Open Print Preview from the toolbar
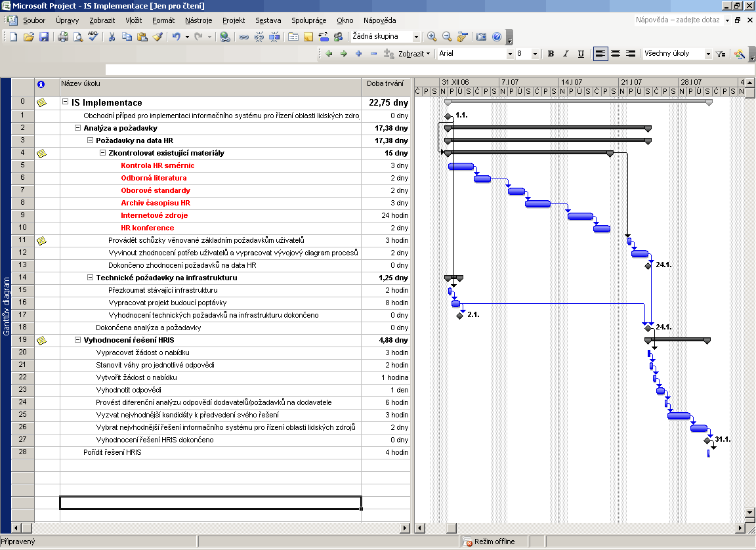The width and height of the screenshot is (756, 550). click(x=77, y=37)
